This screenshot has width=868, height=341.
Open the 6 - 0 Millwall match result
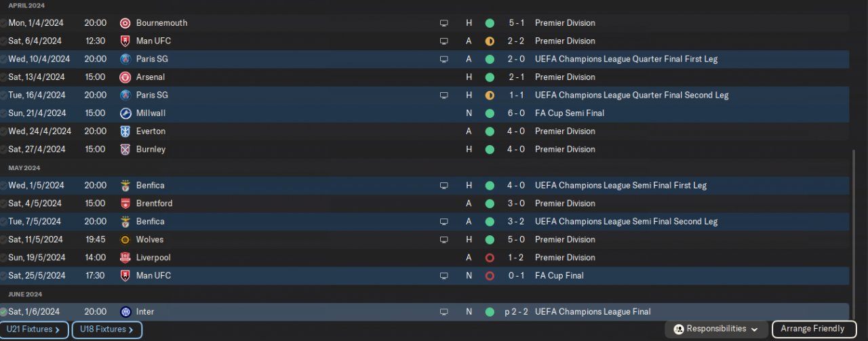(516, 113)
